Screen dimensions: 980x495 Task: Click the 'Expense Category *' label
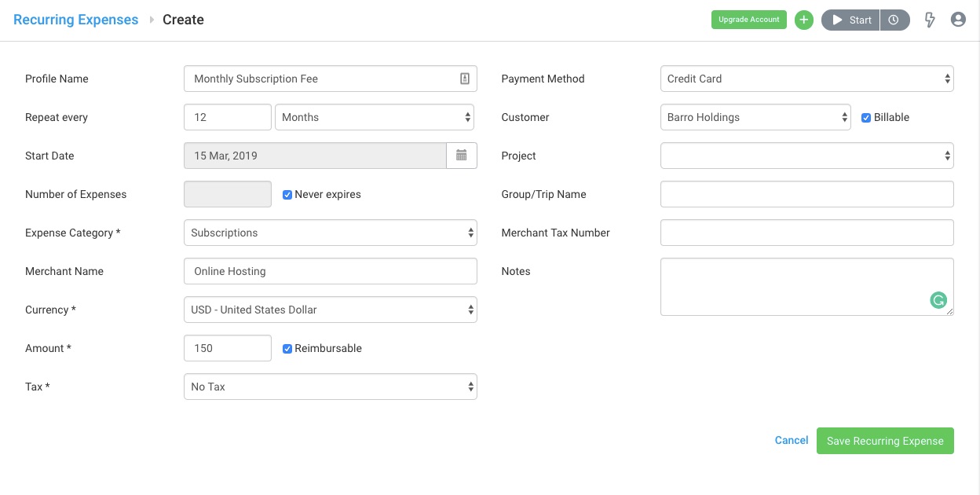(x=73, y=233)
